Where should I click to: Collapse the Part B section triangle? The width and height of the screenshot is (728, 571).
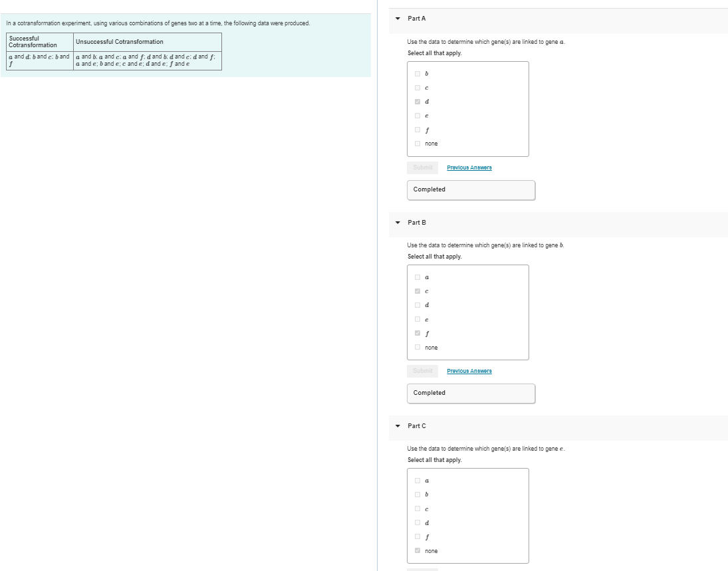pos(398,223)
